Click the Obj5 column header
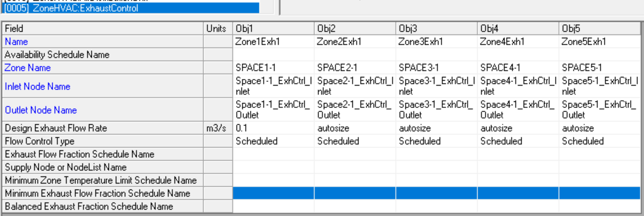Screen dimensions: 644x216 point(599,28)
